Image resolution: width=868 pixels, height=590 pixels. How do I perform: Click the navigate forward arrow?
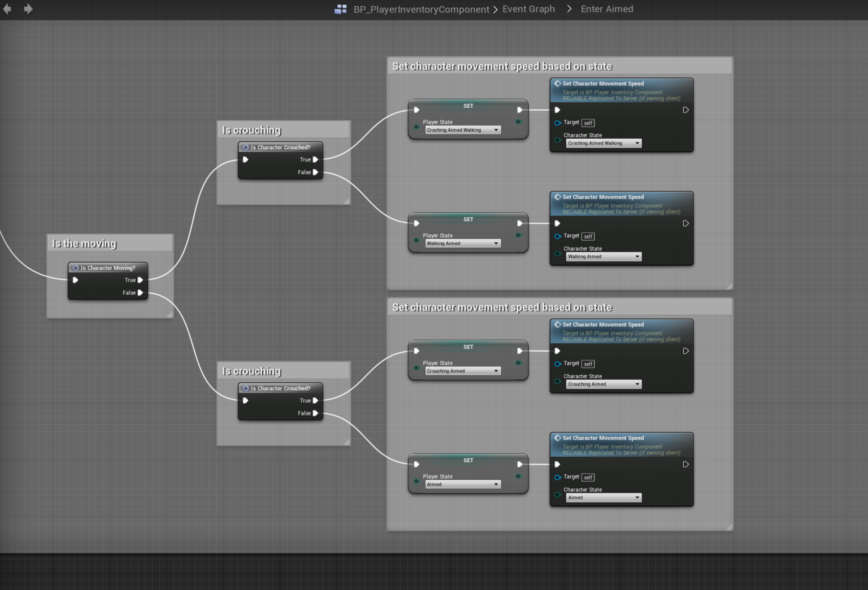[28, 9]
